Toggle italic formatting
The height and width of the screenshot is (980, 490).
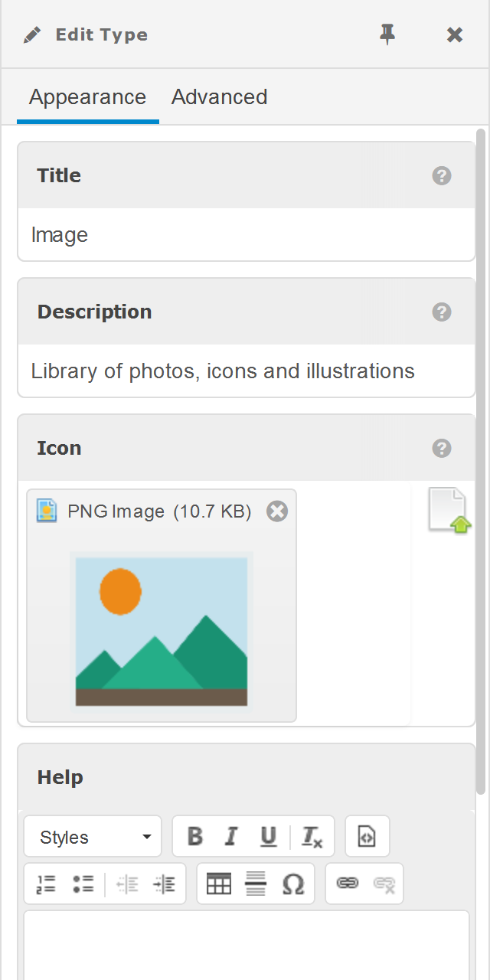tap(230, 837)
